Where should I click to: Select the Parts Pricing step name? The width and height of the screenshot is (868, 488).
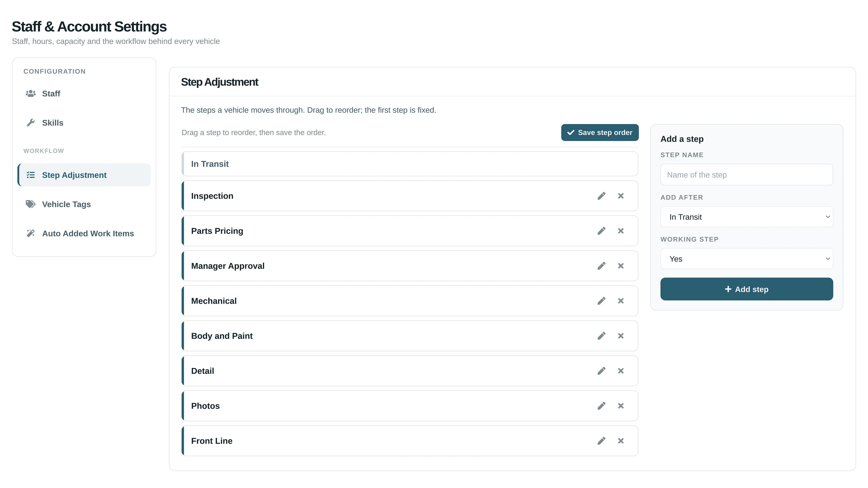point(217,231)
